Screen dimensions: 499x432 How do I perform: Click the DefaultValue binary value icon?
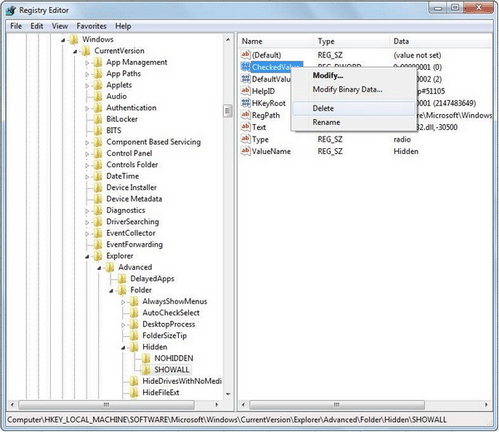[246, 79]
